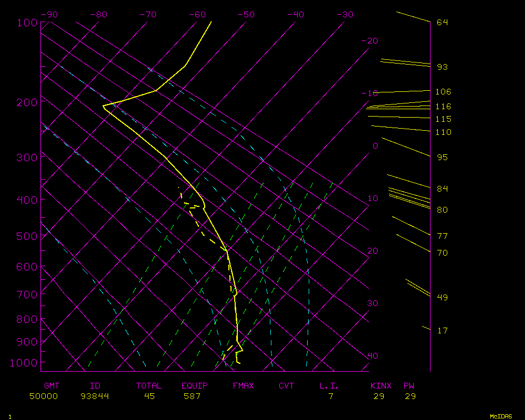Click the KINX header label
The height and width of the screenshot is (420, 525).
(381, 386)
